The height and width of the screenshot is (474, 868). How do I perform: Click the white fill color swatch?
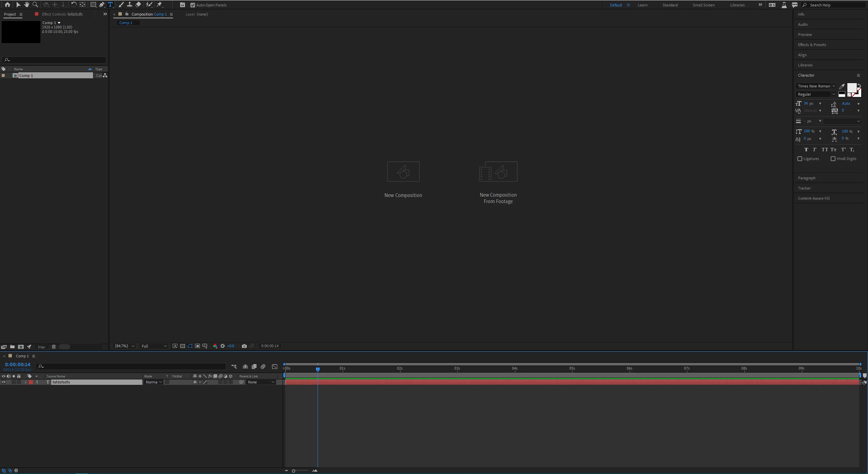(x=851, y=88)
